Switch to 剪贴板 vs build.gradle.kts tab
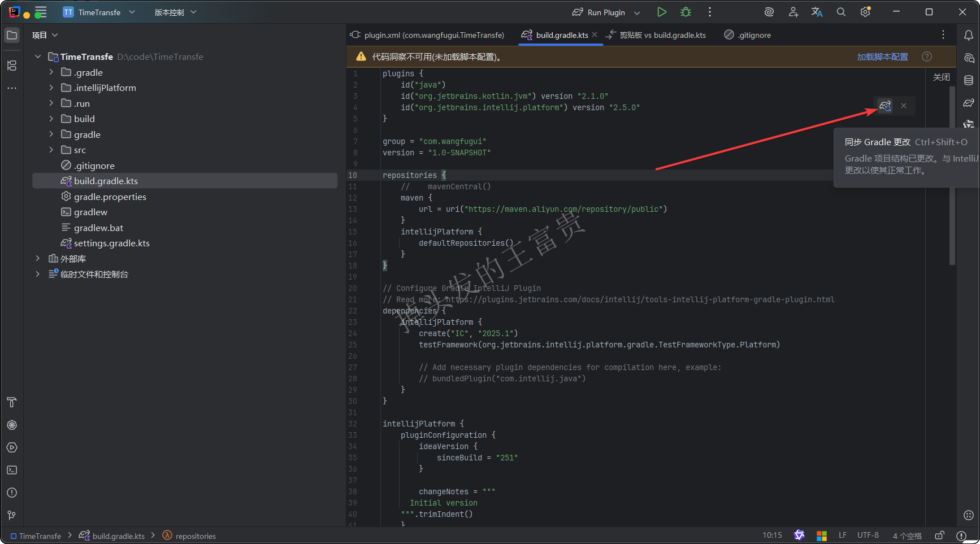The image size is (980, 544). coord(656,35)
